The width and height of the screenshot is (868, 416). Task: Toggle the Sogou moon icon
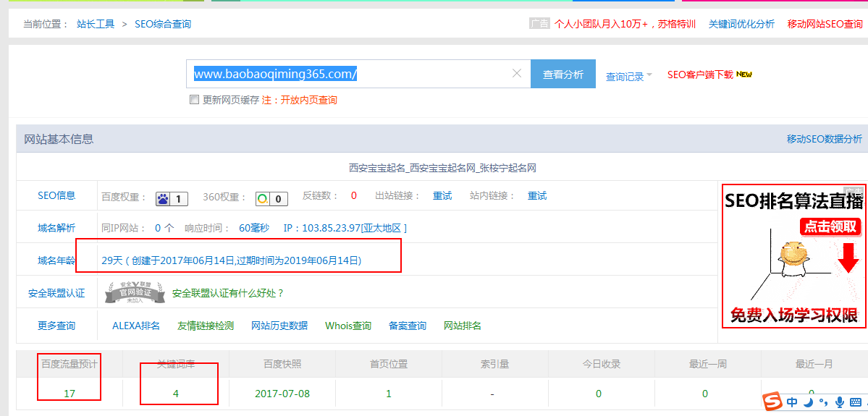(x=809, y=400)
